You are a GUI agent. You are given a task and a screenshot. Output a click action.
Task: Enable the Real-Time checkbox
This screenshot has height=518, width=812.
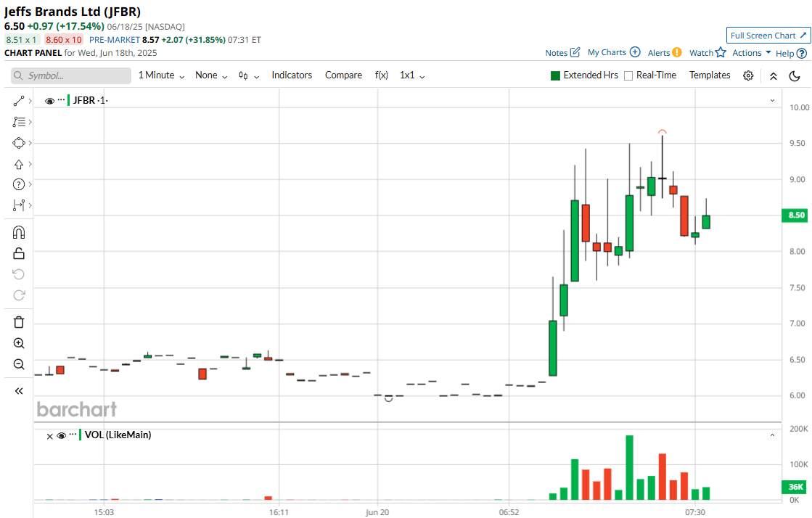628,75
